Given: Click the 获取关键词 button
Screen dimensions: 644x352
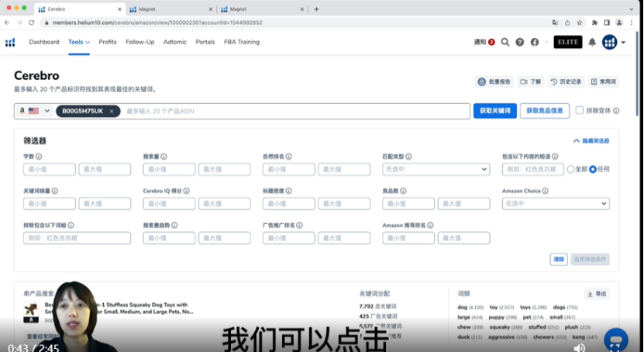Looking at the screenshot, I should tap(494, 111).
